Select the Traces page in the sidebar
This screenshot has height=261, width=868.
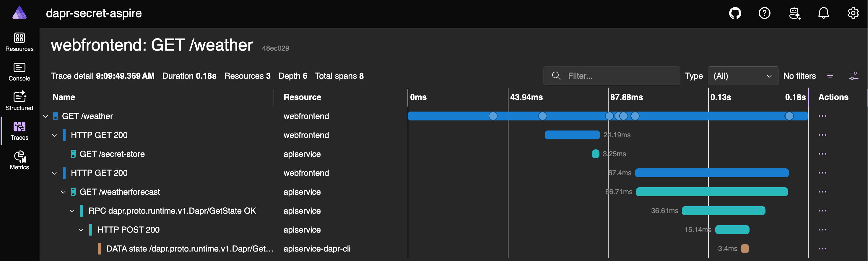pyautogui.click(x=19, y=131)
